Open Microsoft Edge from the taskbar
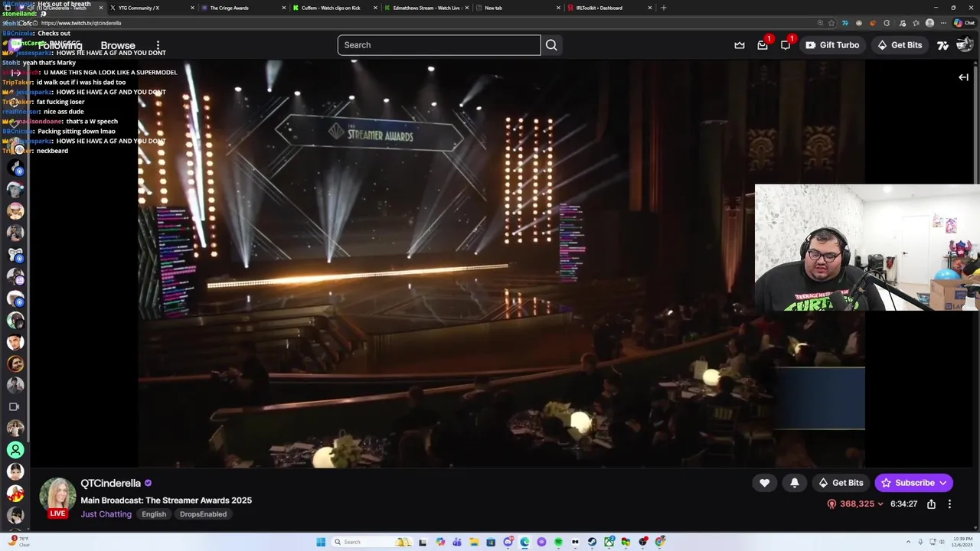Screen dimensions: 980x551 pyautogui.click(x=524, y=542)
